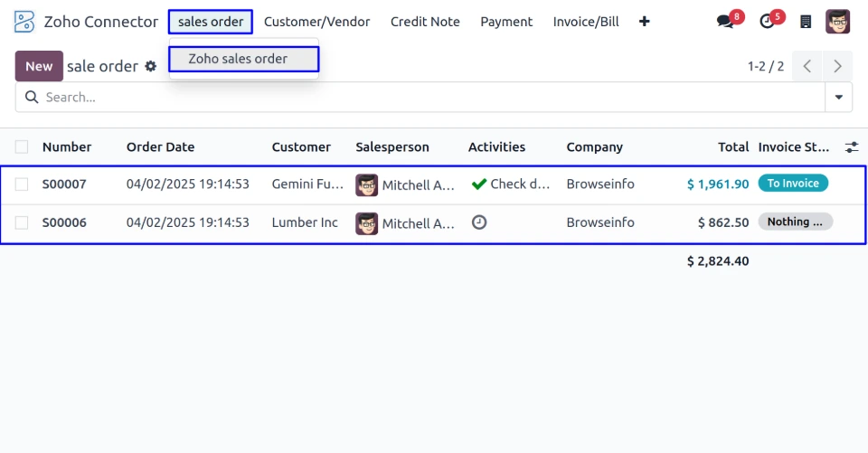
Task: Click salesperson avatar in S00007 row
Action: 366,185
